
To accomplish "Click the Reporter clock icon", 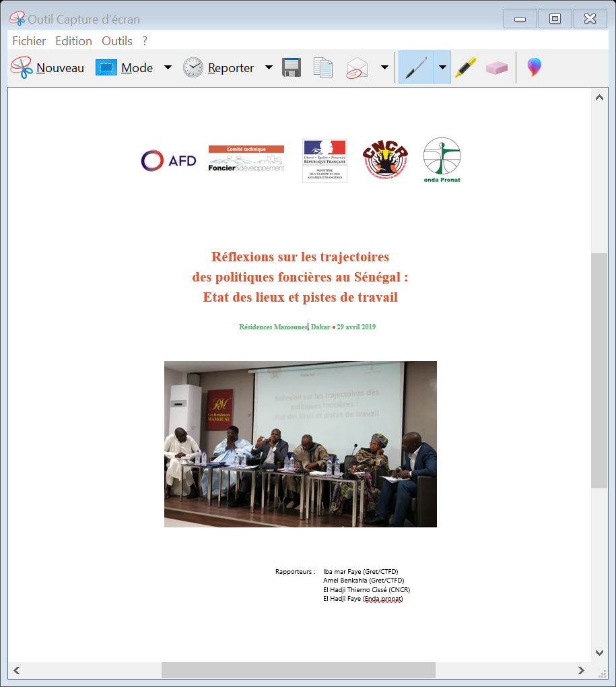I will click(x=193, y=67).
